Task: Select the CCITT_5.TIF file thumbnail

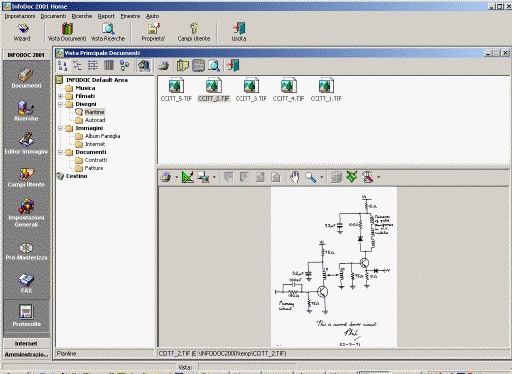Action: [x=176, y=89]
